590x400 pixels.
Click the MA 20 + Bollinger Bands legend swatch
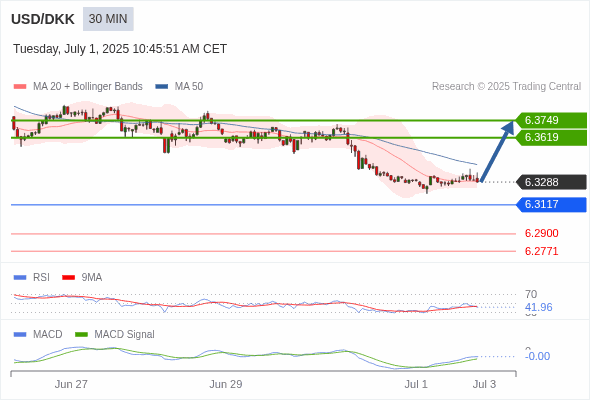20,87
